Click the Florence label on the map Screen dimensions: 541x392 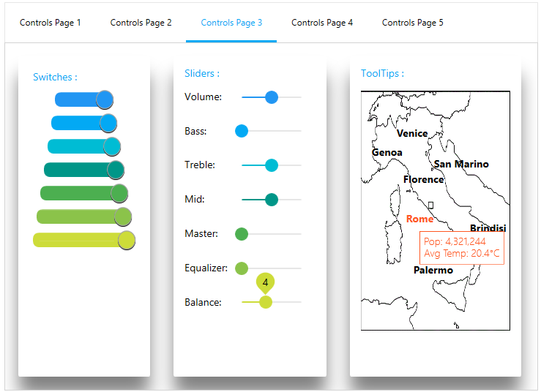(423, 179)
